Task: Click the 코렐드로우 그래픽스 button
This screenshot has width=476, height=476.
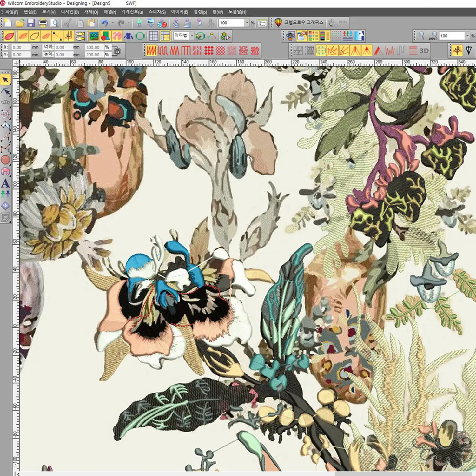Action: tap(299, 23)
